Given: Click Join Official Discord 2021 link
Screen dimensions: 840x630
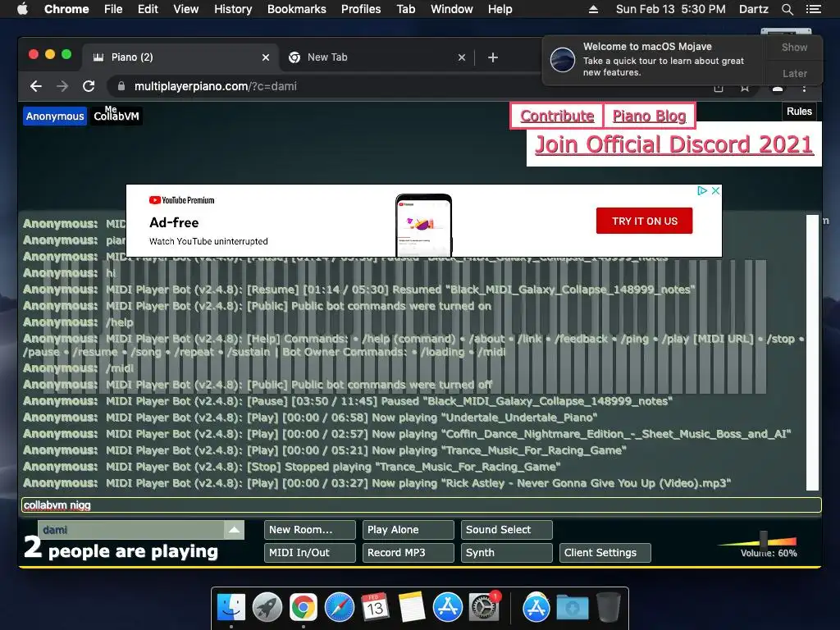Looking at the screenshot, I should pyautogui.click(x=674, y=144).
